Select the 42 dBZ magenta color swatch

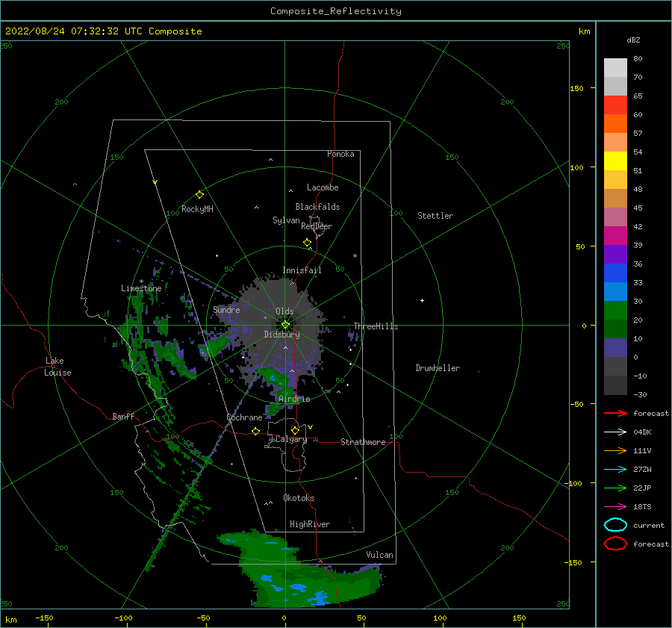click(615, 235)
